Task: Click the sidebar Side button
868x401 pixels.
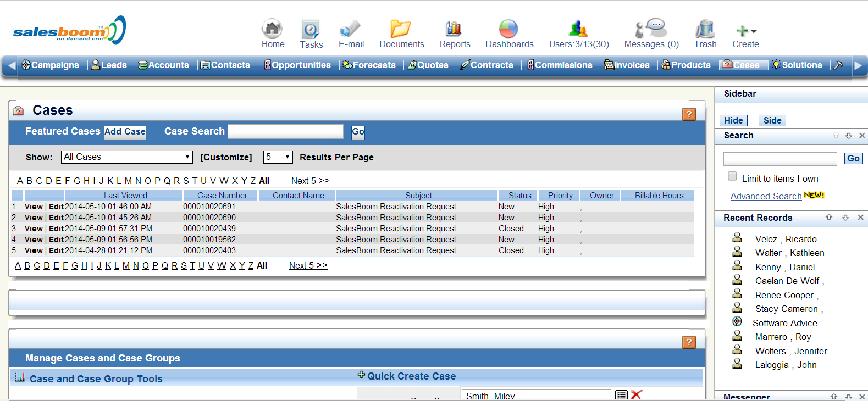Action: pos(772,120)
